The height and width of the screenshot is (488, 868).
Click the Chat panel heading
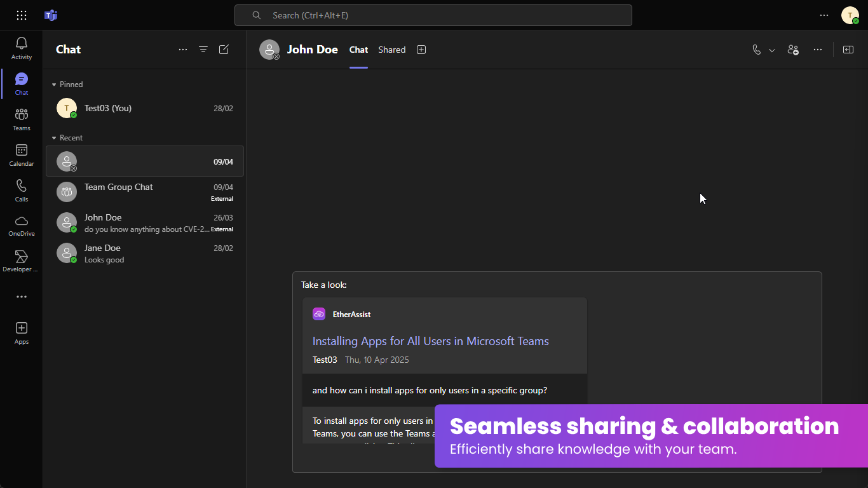coord(69,50)
